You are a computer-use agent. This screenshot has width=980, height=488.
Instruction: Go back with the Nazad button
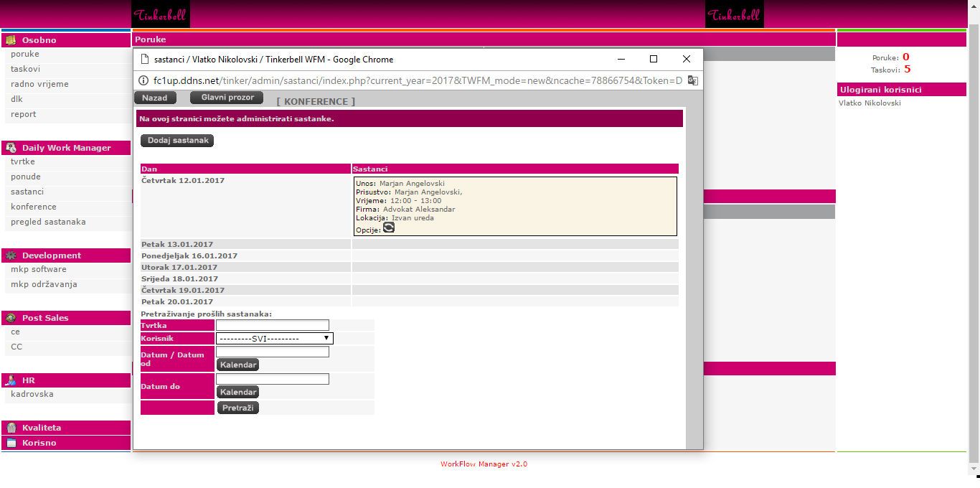coord(154,98)
